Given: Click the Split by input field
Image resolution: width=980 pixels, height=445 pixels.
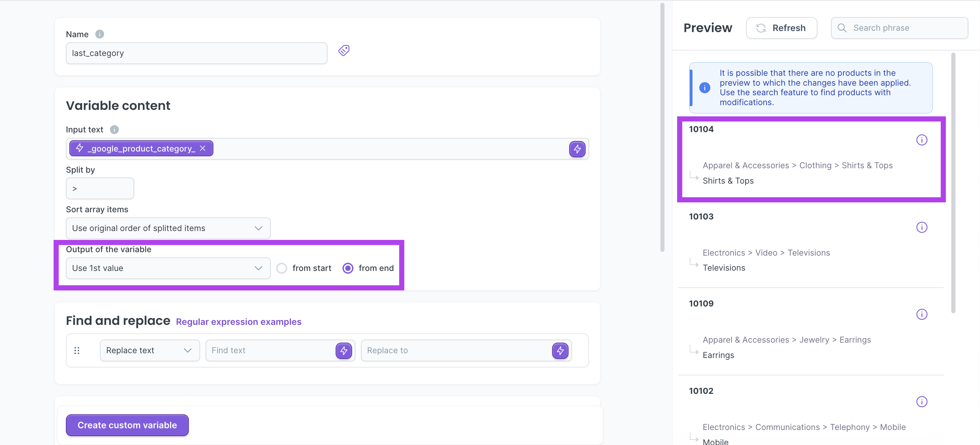Looking at the screenshot, I should tap(100, 189).
